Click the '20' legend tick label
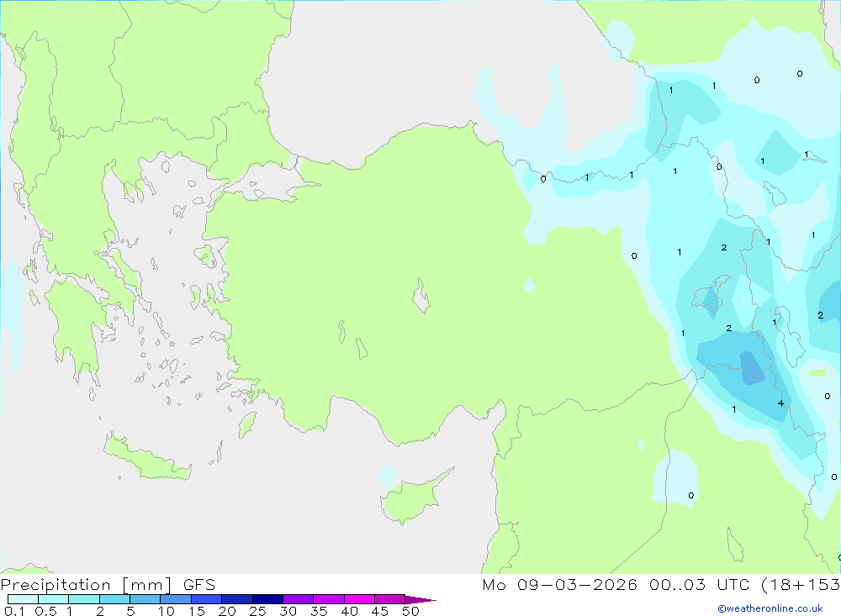841x616 pixels. [227, 611]
